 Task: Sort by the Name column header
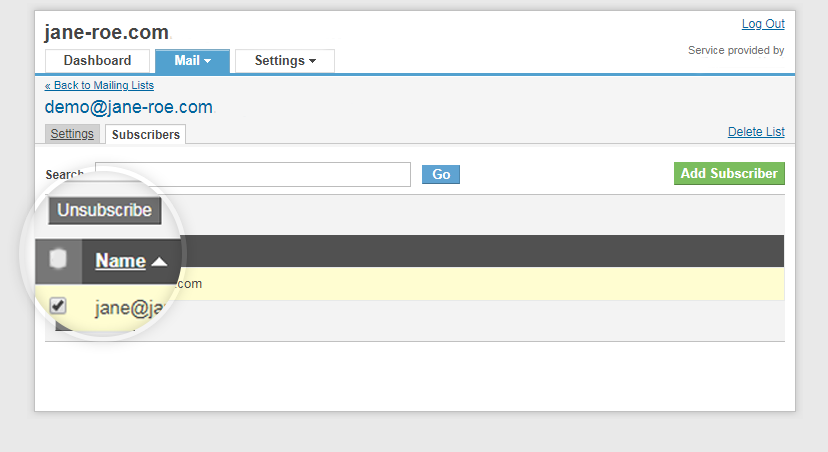120,261
